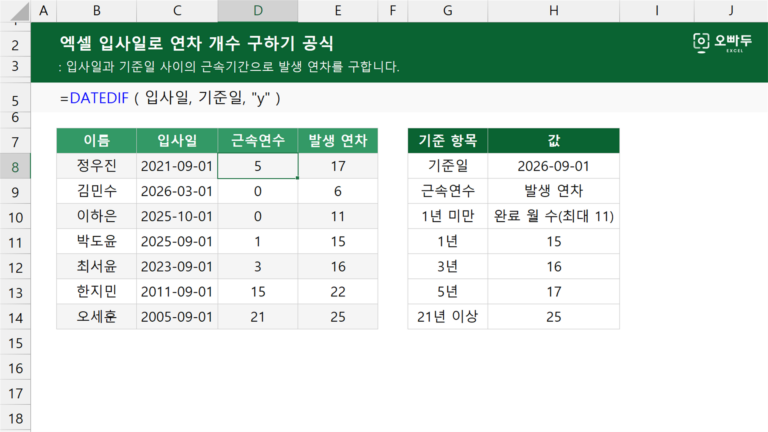Select 한지민's 발생 연차 cell showing 22
This screenshot has width=768, height=432.
(337, 291)
